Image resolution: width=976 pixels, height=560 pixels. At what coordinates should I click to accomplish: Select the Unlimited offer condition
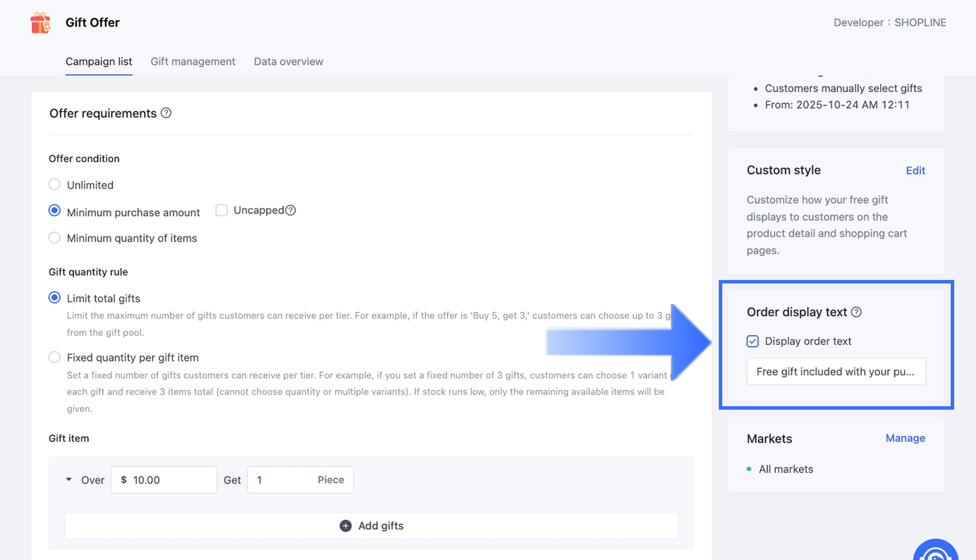tap(55, 185)
